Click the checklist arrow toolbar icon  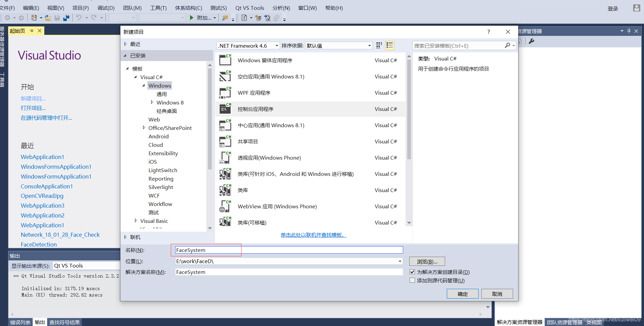[268, 18]
